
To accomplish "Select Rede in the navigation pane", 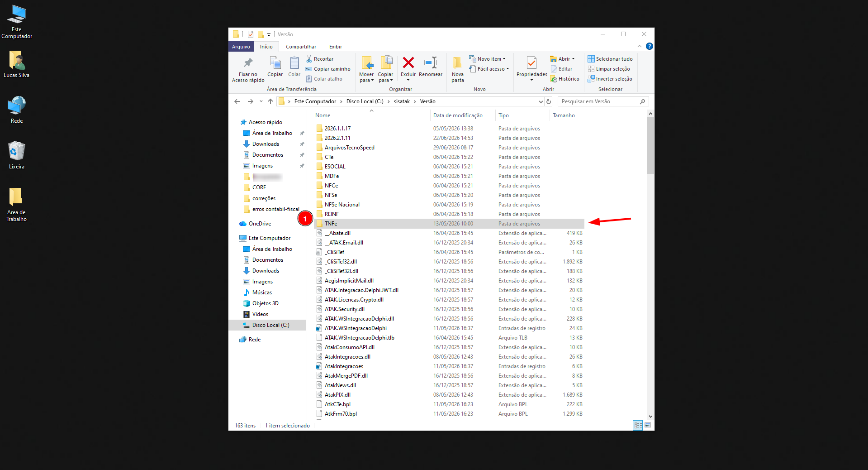I will coord(255,340).
